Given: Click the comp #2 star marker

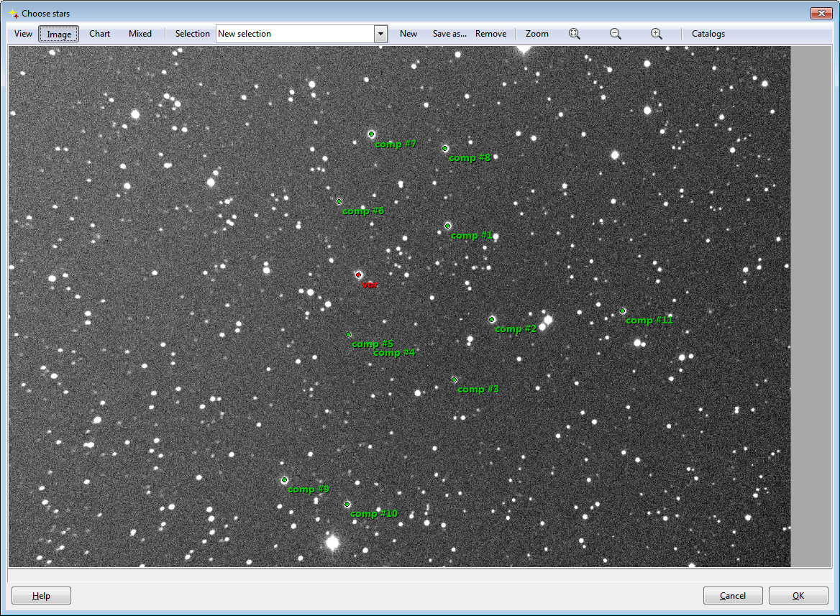Looking at the screenshot, I should pyautogui.click(x=492, y=319).
